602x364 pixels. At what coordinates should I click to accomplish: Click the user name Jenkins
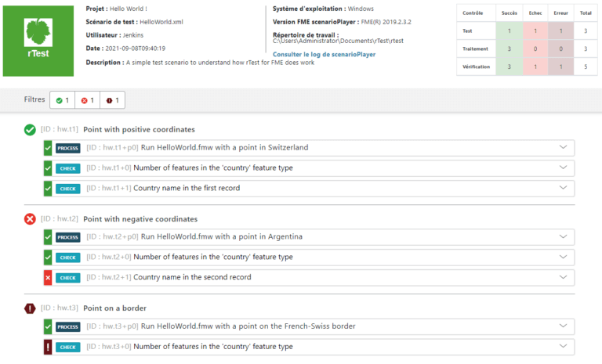point(132,35)
